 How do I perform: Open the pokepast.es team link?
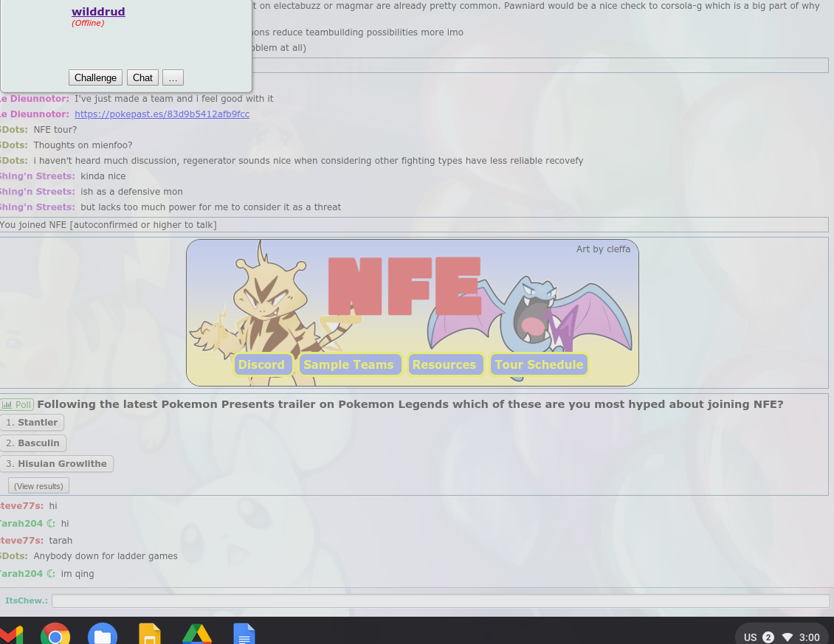pos(162,114)
